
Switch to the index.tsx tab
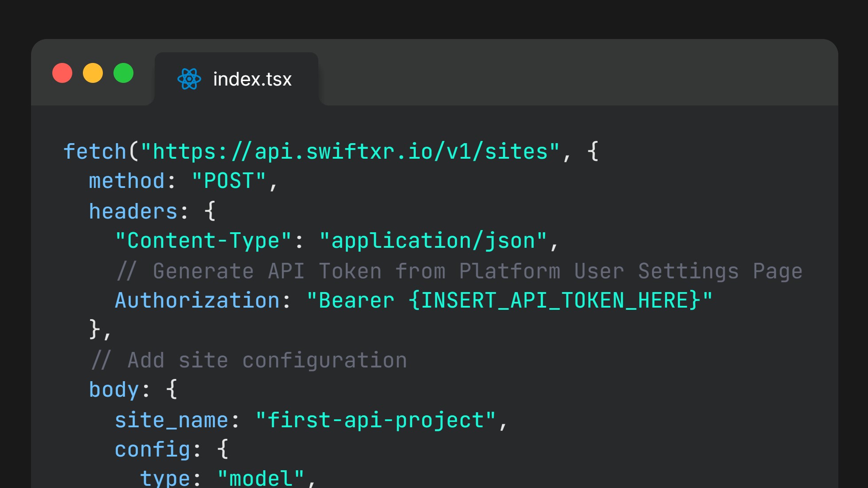(237, 79)
